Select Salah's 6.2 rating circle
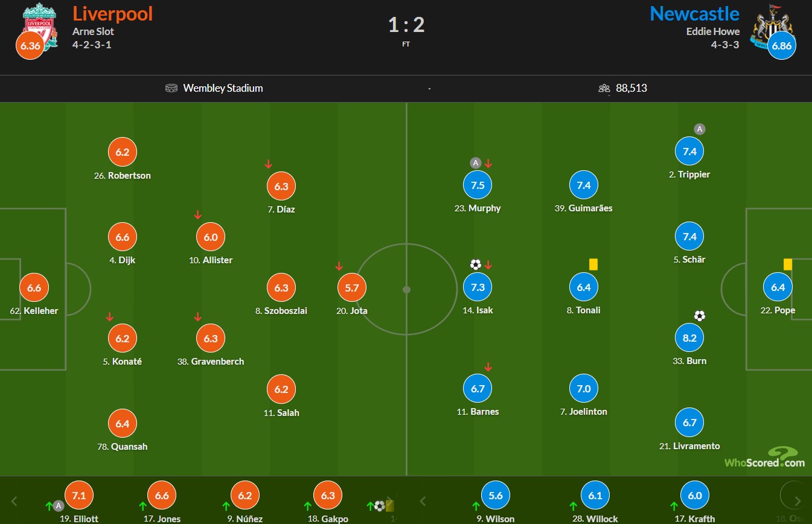The width and height of the screenshot is (812, 524). pyautogui.click(x=281, y=389)
